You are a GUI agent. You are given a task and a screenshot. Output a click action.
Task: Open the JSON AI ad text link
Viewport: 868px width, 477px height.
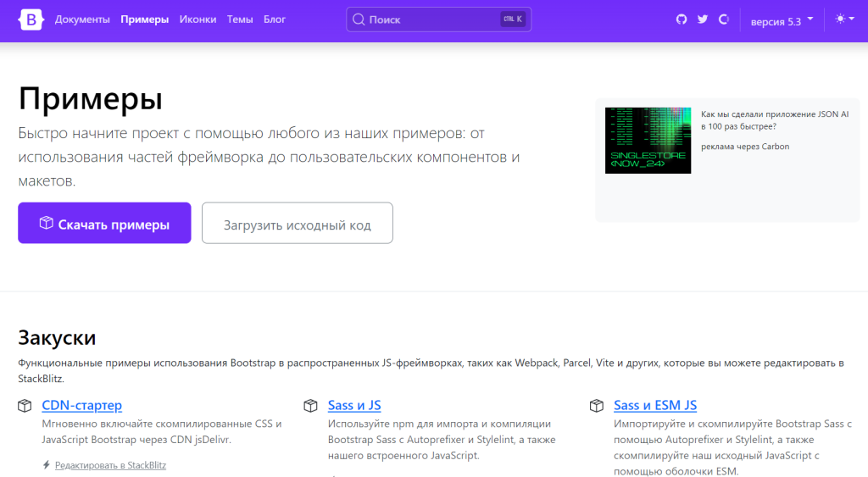point(775,120)
